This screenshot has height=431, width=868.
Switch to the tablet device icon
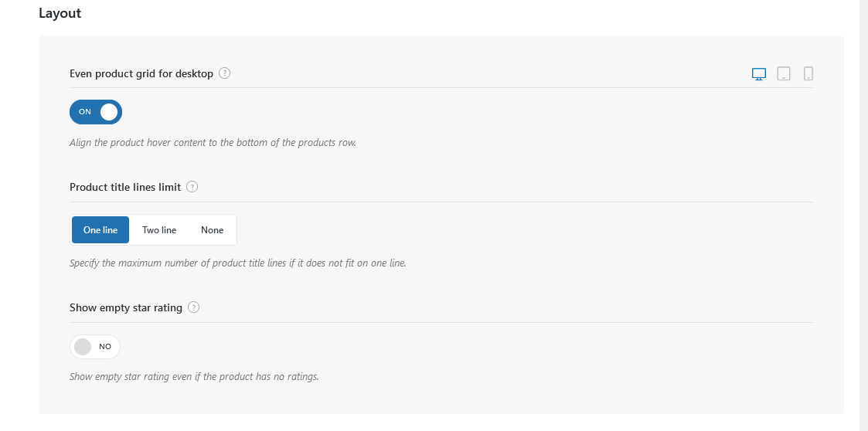(x=783, y=73)
